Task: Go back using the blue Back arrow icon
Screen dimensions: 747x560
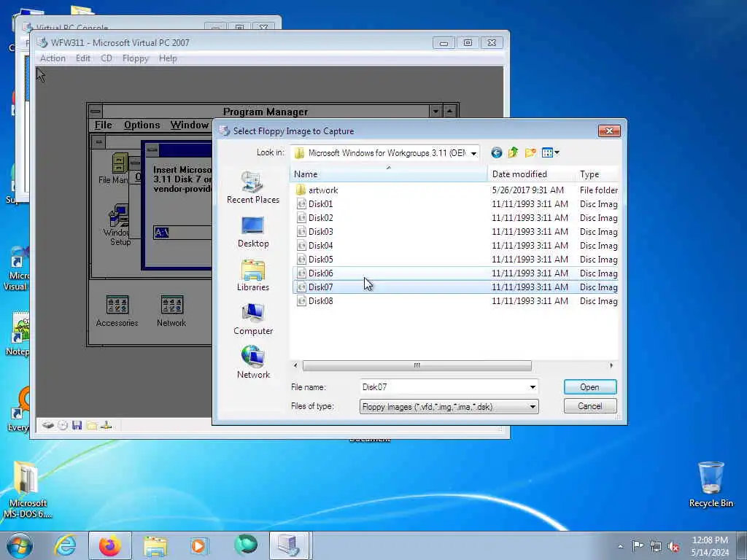Action: (x=496, y=153)
